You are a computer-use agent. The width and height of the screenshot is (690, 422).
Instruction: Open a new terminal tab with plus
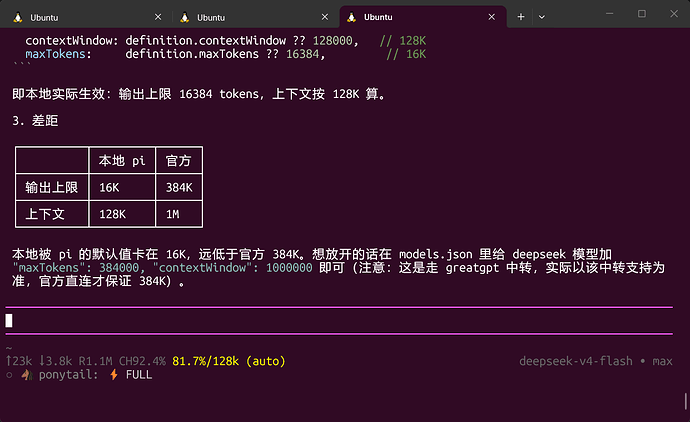pos(521,17)
